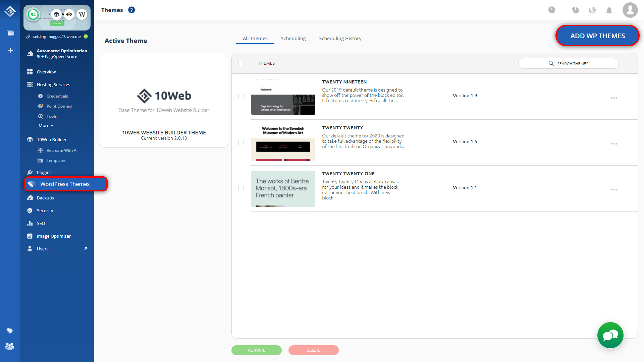The width and height of the screenshot is (644, 362).
Task: Click the plus add-website icon
Action: click(x=10, y=50)
